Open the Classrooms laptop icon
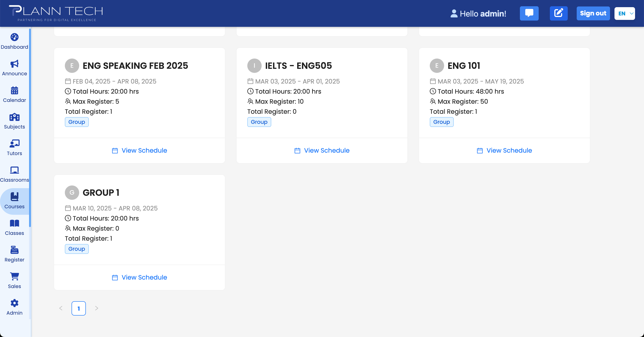The image size is (644, 337). click(x=14, y=170)
